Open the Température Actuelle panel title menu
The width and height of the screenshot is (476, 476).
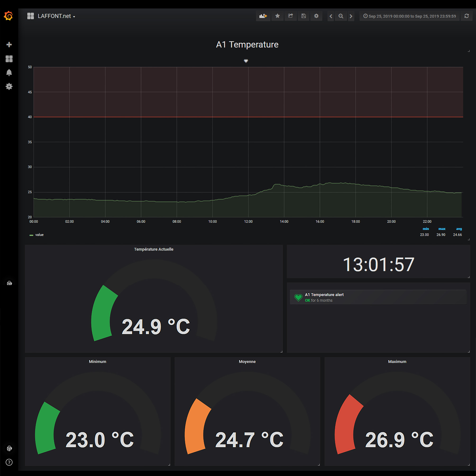(154, 249)
